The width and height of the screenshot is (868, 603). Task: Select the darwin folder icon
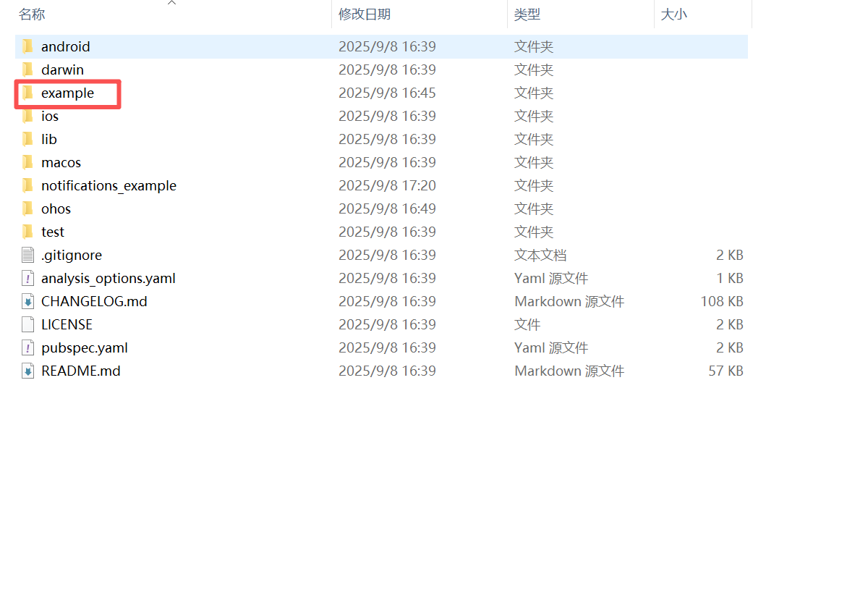[27, 69]
